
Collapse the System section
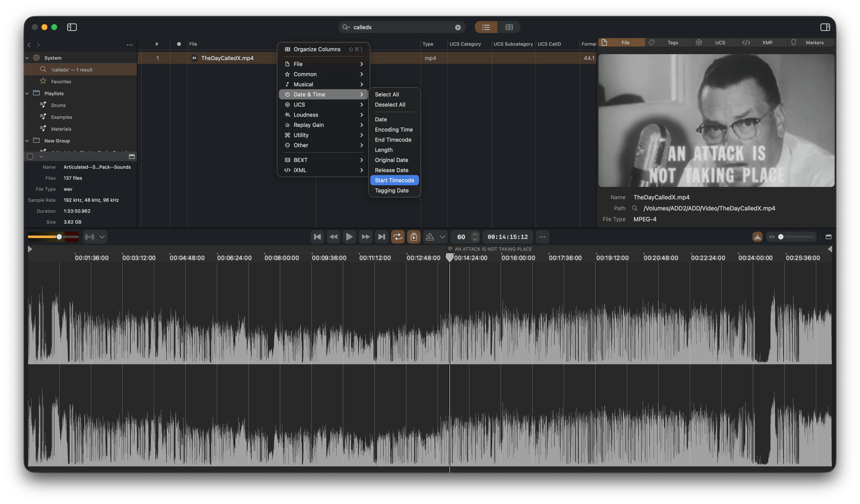(27, 58)
